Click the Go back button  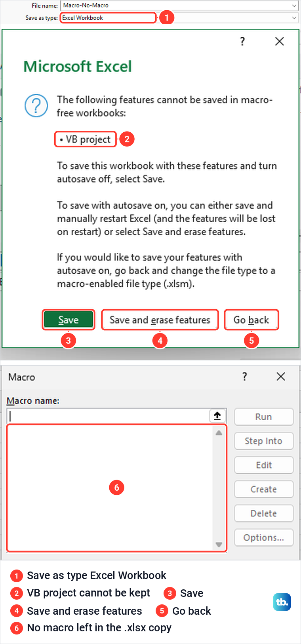coord(251,320)
